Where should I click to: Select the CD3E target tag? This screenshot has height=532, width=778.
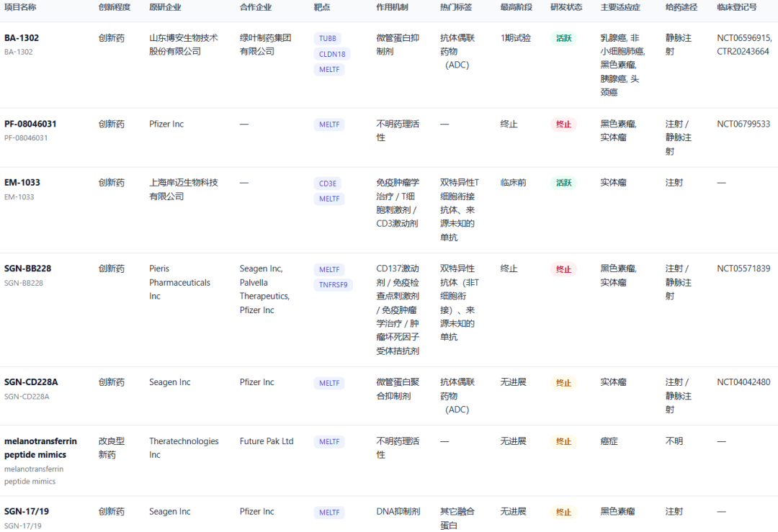tap(328, 184)
